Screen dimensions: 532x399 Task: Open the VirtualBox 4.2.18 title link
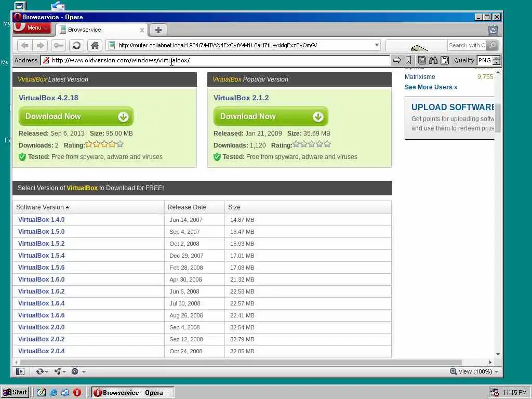pos(48,98)
